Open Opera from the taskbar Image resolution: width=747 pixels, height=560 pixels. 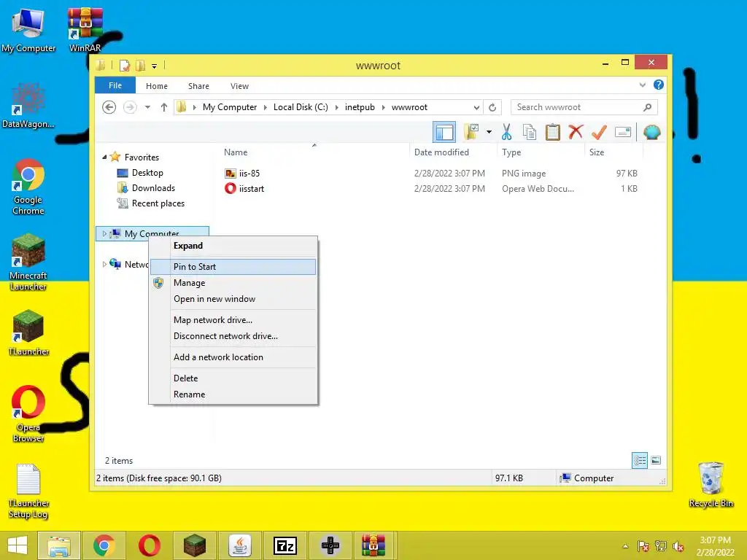pos(149,545)
